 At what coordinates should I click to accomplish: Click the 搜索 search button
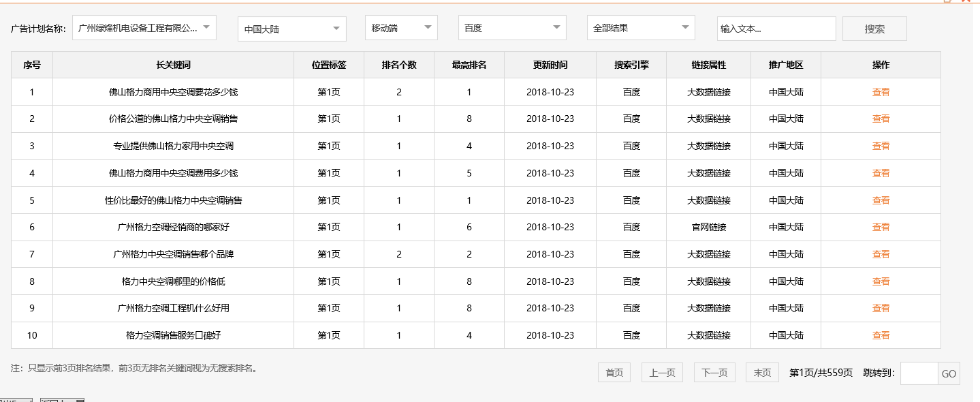point(874,28)
